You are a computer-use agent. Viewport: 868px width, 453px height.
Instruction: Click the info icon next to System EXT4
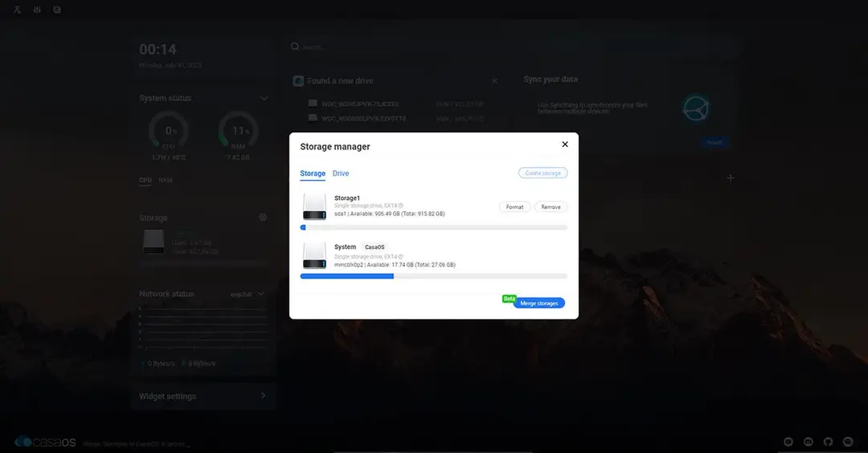click(x=401, y=257)
